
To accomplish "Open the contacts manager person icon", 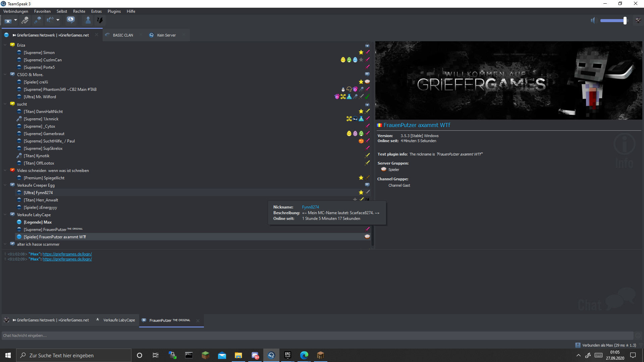I will click(88, 20).
